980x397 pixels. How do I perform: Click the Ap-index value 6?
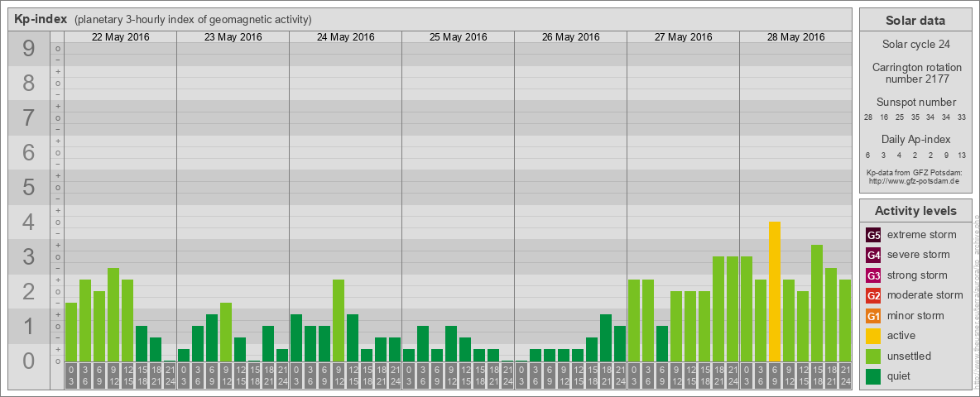(868, 155)
